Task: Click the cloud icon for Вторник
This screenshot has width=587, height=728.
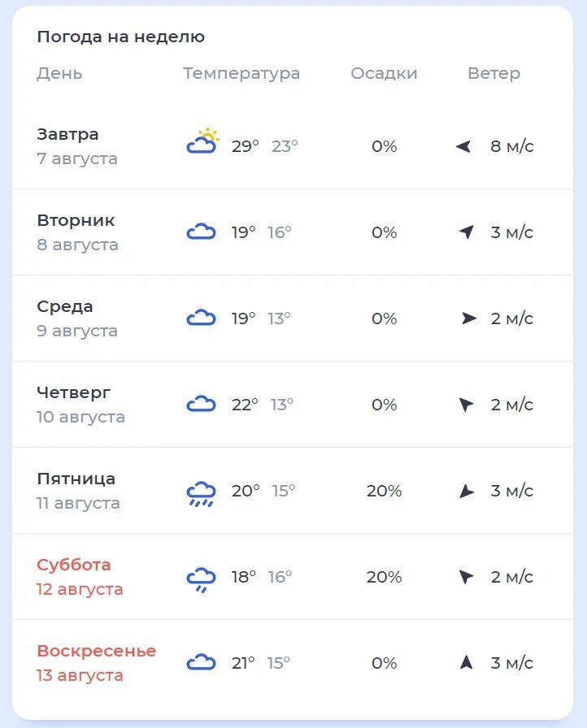Action: (201, 233)
